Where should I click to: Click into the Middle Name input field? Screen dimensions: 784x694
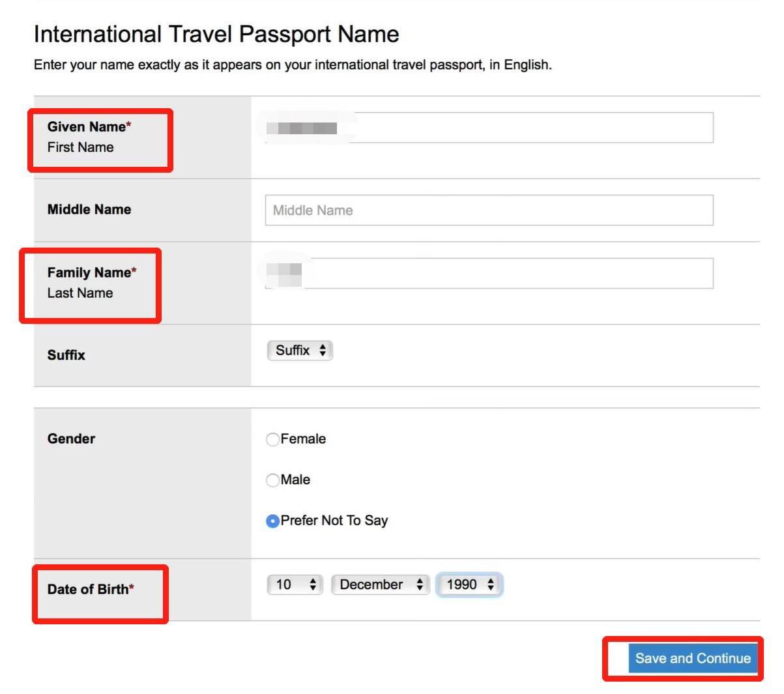pyautogui.click(x=489, y=210)
